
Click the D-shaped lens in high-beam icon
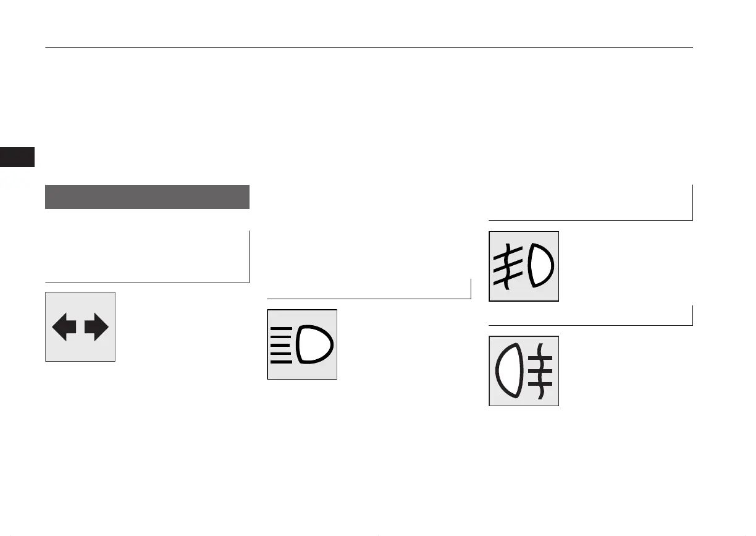tap(315, 344)
